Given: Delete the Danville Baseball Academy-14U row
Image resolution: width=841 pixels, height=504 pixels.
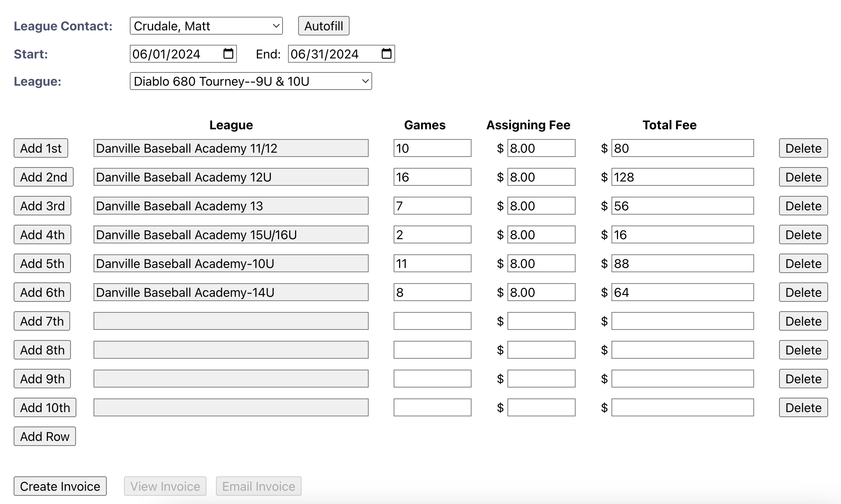Looking at the screenshot, I should 803,292.
